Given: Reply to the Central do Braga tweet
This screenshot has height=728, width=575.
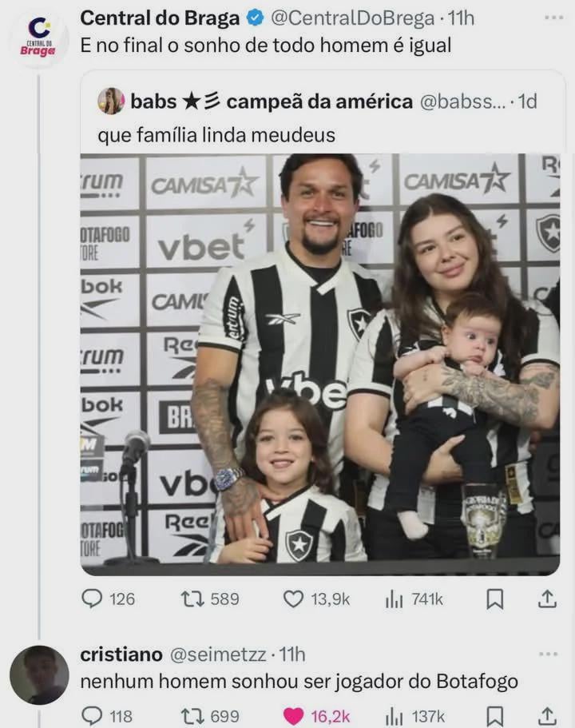Looking at the screenshot, I should [93, 599].
